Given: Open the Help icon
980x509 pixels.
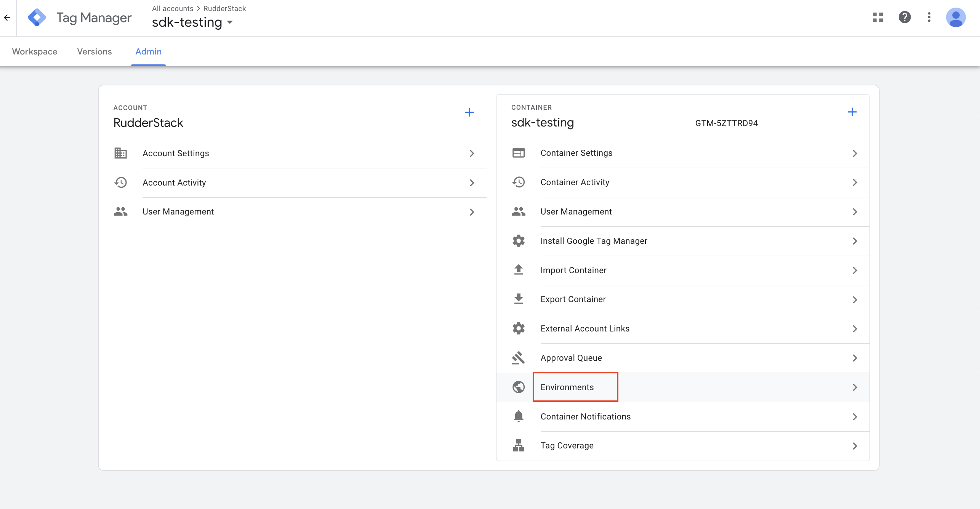Looking at the screenshot, I should 905,18.
